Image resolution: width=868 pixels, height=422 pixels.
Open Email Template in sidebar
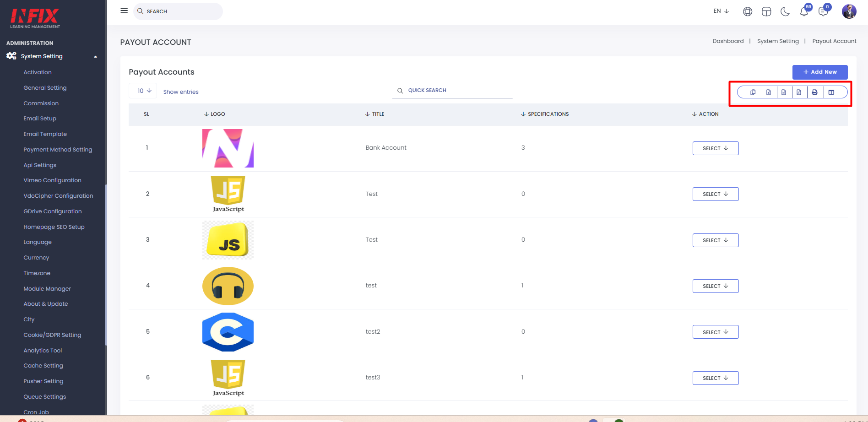point(45,134)
